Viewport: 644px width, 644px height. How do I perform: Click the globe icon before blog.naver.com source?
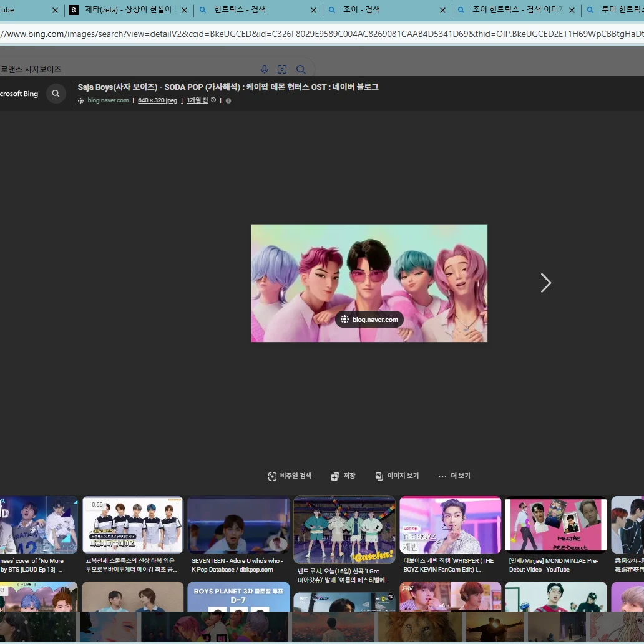pos(81,100)
